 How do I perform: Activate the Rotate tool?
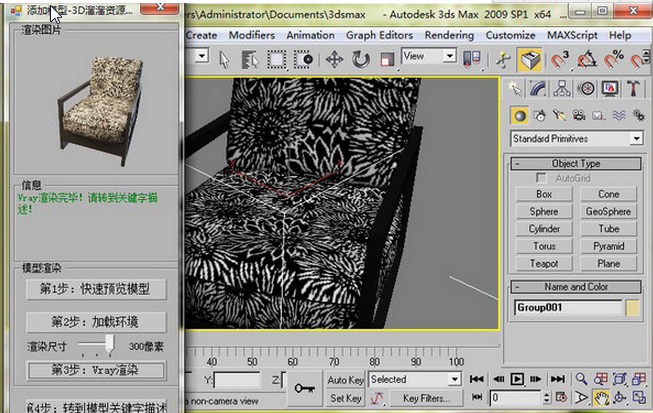(360, 59)
